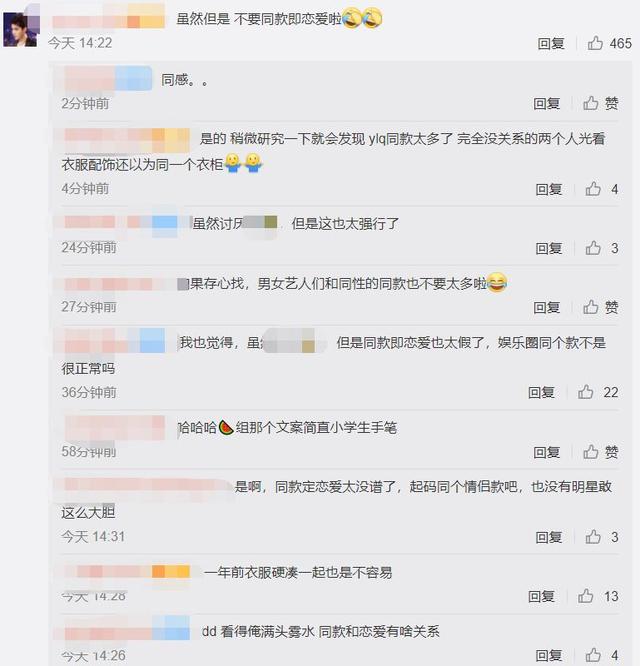
Task: Reply to the '一年前衣服硬凑一起' comment
Action: (541, 596)
